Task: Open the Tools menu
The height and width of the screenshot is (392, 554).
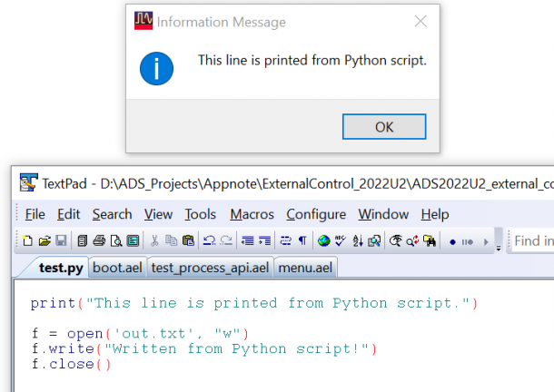Action: point(200,214)
